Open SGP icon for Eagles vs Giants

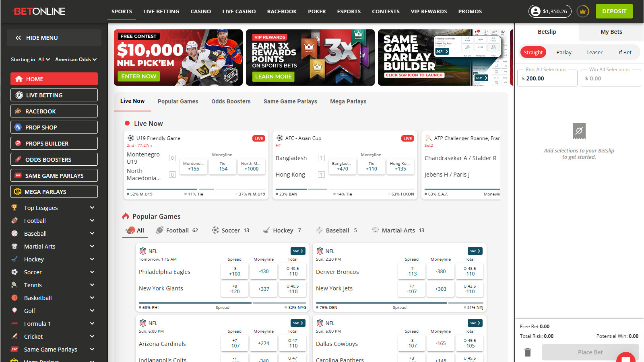pyautogui.click(x=297, y=251)
